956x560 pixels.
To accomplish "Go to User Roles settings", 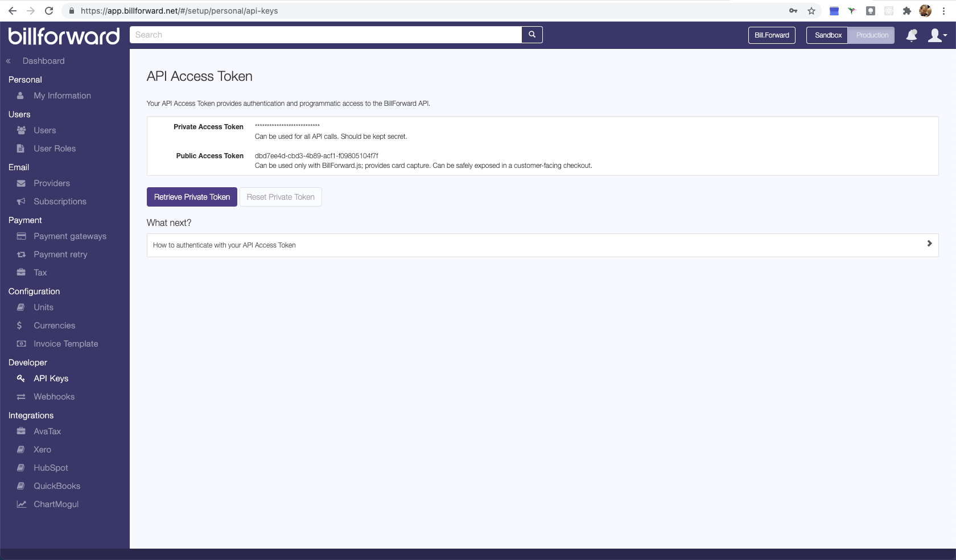I will tap(55, 149).
